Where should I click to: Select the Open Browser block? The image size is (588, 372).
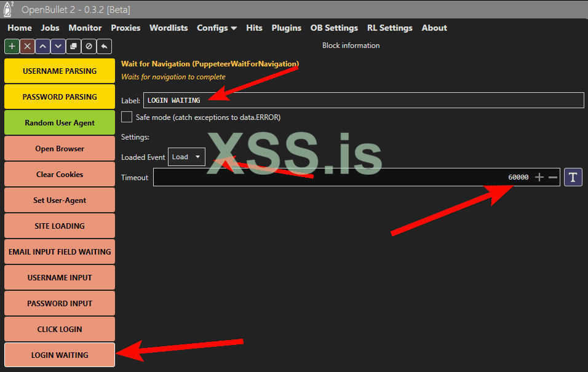[60, 149]
